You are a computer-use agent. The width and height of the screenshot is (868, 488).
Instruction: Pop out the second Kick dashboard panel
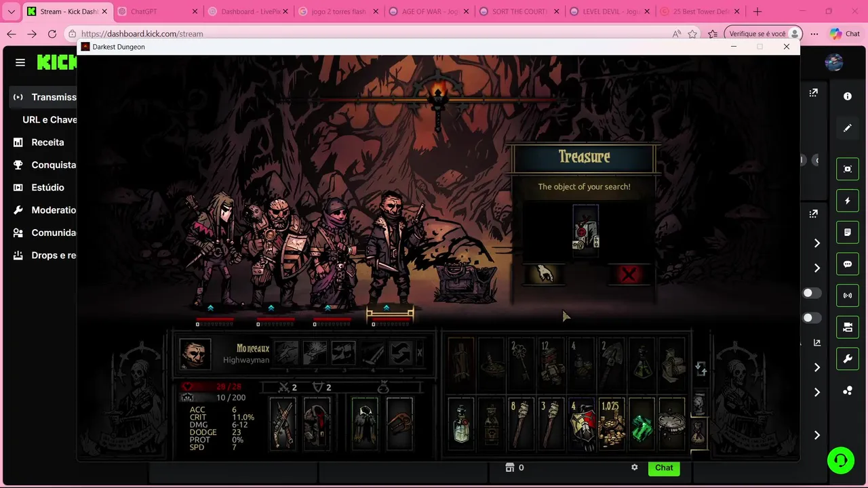pyautogui.click(x=813, y=213)
